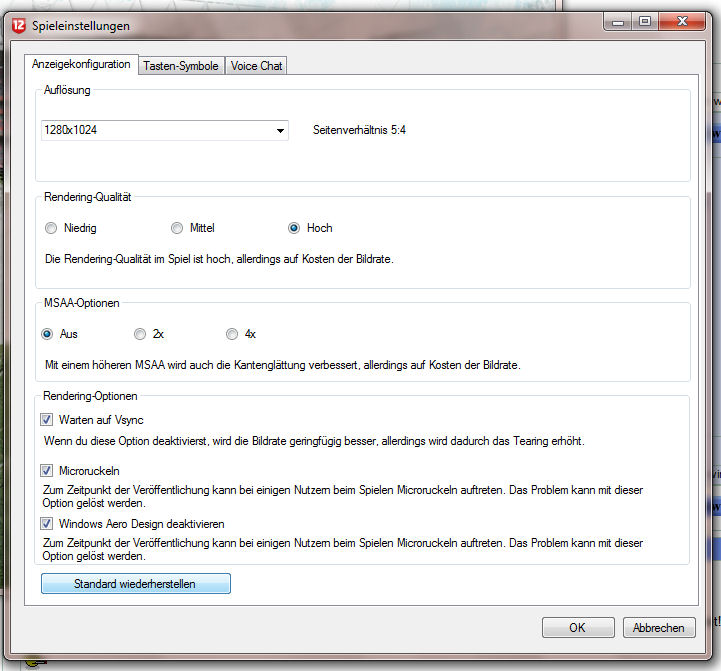721x671 pixels.
Task: Close the Spieleinstellungen dialog window
Action: 681,20
